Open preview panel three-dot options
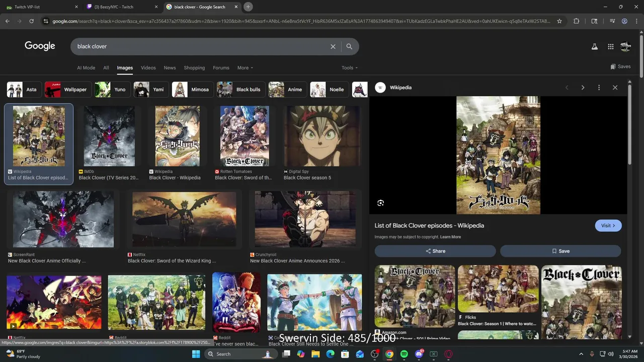This screenshot has height=362, width=644. point(599,87)
